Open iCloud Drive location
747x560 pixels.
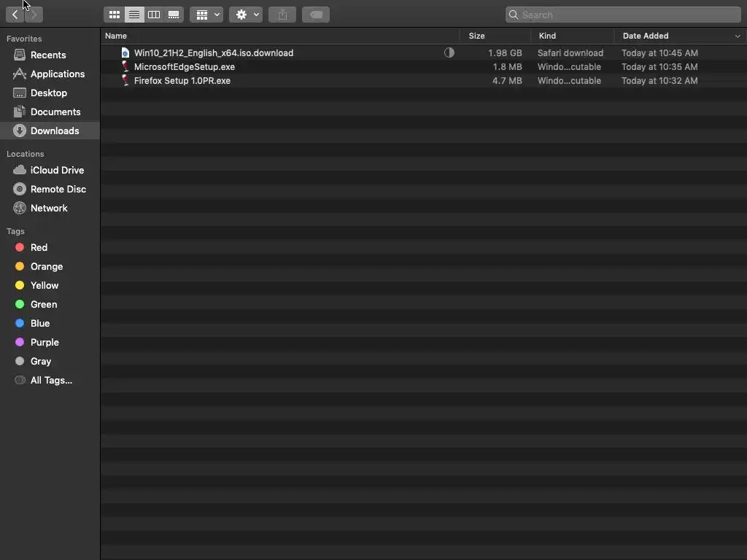pyautogui.click(x=50, y=170)
